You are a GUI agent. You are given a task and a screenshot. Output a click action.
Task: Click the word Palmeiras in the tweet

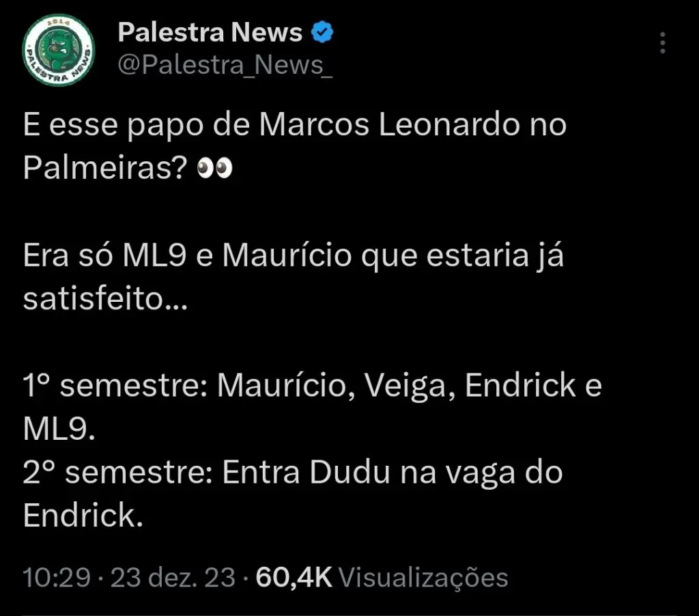(x=96, y=167)
